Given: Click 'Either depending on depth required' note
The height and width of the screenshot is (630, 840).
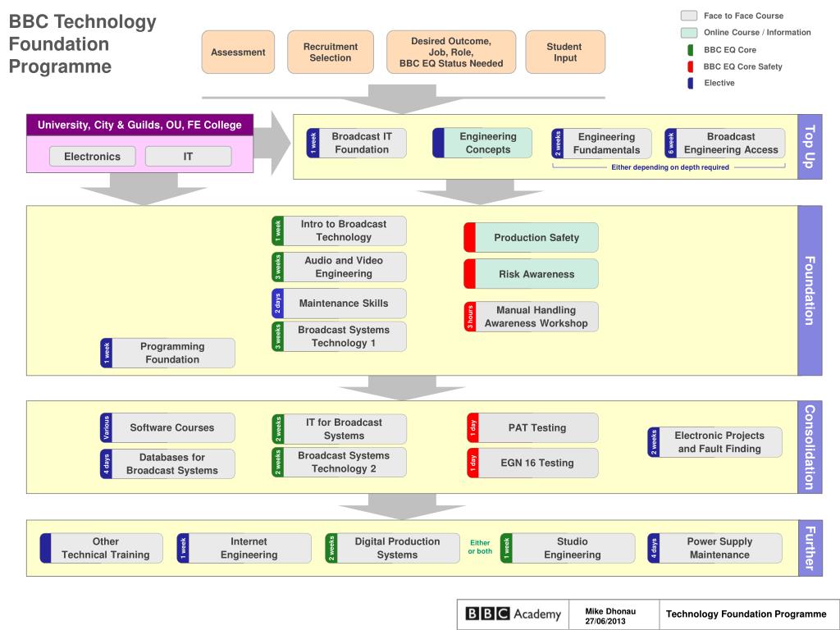Looking at the screenshot, I should [x=670, y=167].
